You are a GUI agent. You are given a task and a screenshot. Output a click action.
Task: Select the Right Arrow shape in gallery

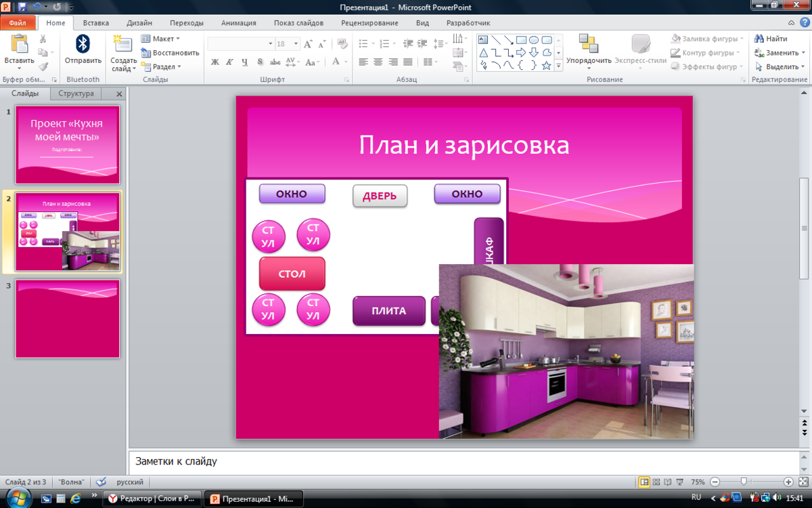coord(521,53)
